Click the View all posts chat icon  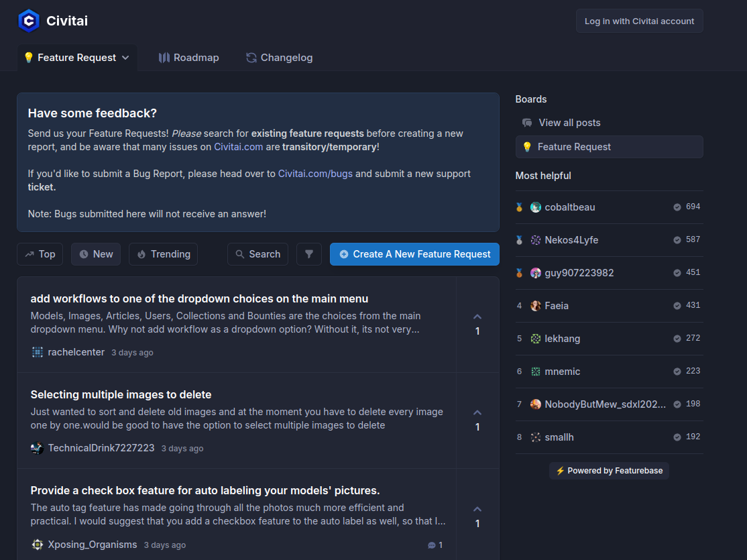[527, 123]
